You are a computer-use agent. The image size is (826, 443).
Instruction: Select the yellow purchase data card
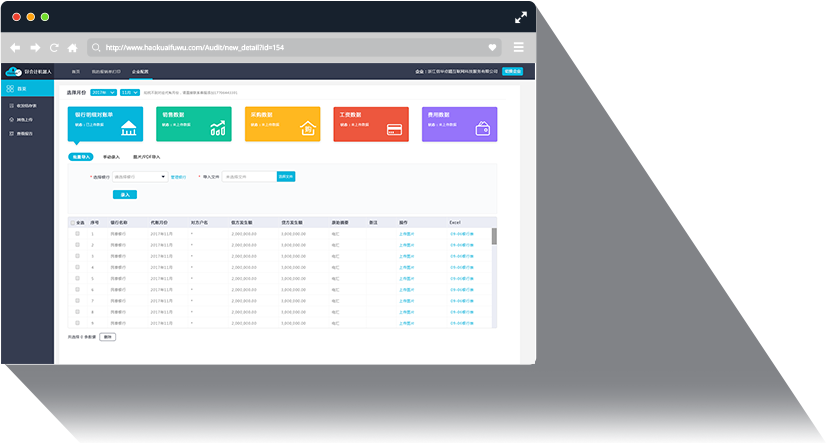[x=282, y=124]
